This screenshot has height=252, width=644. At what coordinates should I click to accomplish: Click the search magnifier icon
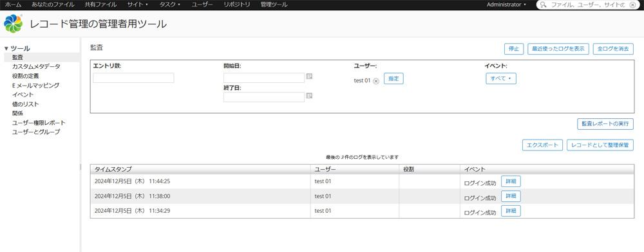(x=544, y=5)
